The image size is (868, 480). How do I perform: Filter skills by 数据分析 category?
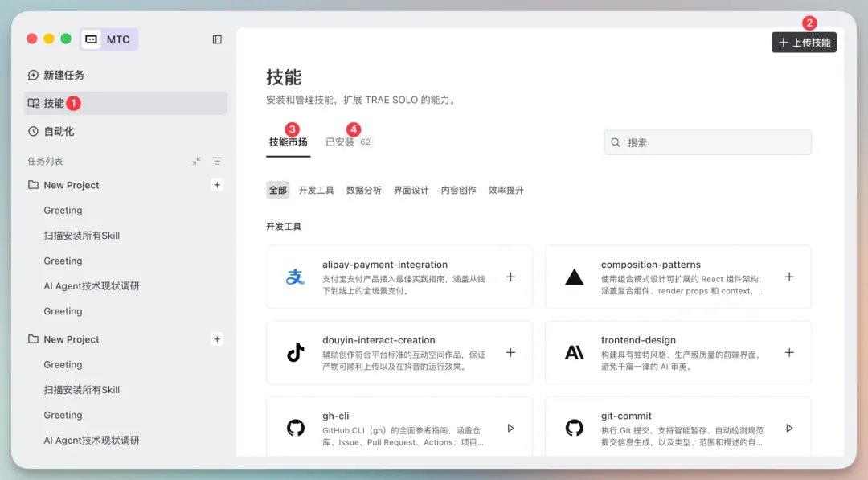tap(364, 191)
